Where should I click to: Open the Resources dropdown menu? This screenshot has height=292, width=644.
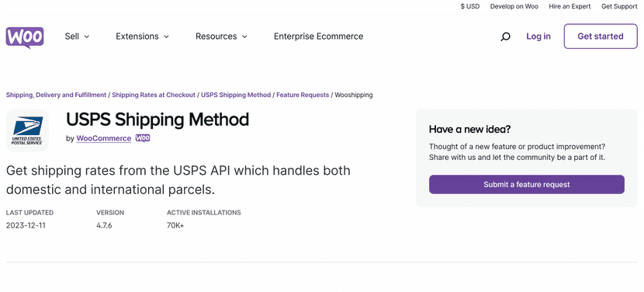pyautogui.click(x=221, y=36)
